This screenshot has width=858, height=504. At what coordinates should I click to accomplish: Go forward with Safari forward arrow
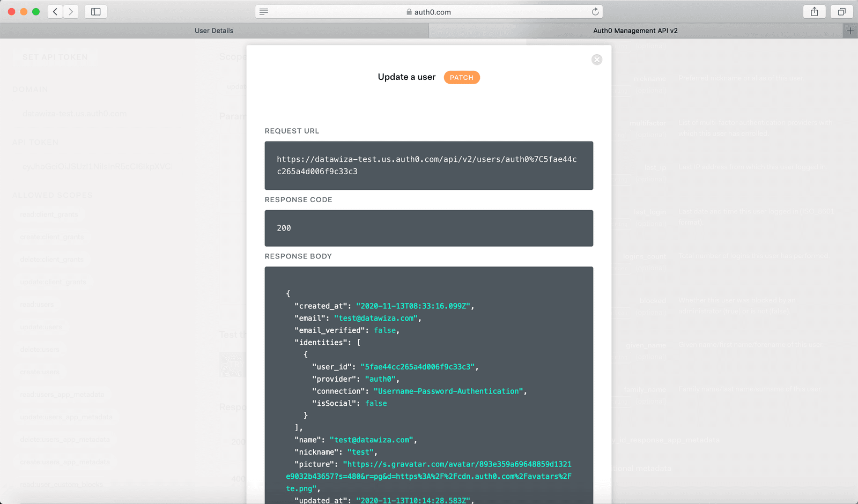[71, 12]
